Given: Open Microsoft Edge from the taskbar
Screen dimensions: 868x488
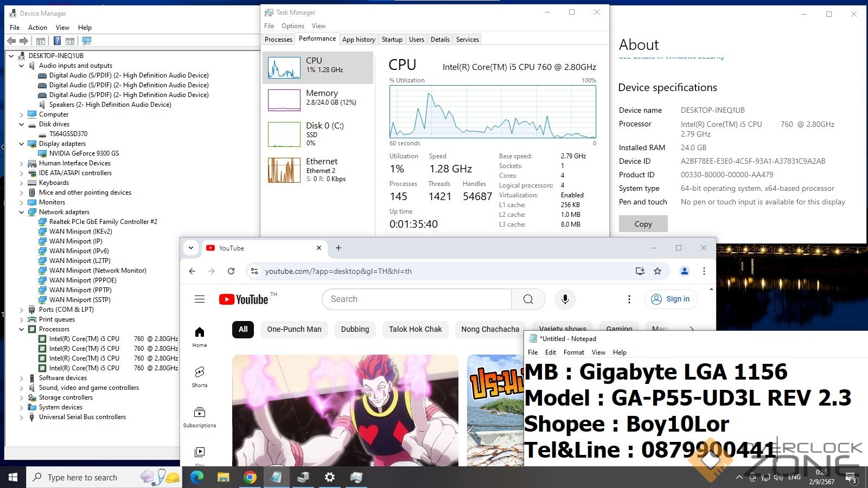Looking at the screenshot, I should [196, 477].
